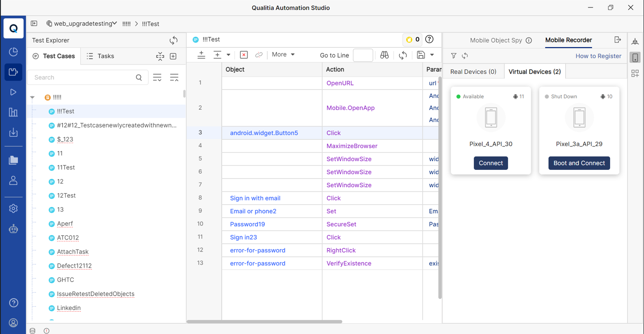This screenshot has height=334, width=644.
Task: Open the Execution play icon in sidebar
Action: [13, 92]
